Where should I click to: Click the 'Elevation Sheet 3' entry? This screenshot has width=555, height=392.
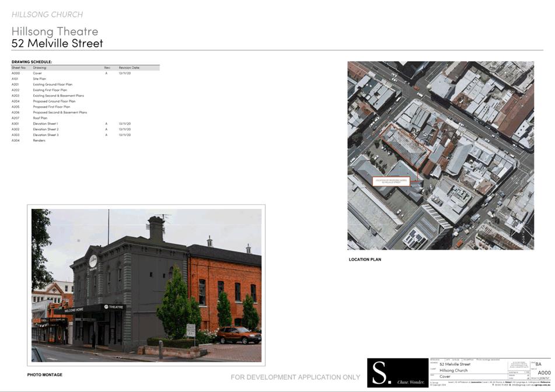click(46, 135)
